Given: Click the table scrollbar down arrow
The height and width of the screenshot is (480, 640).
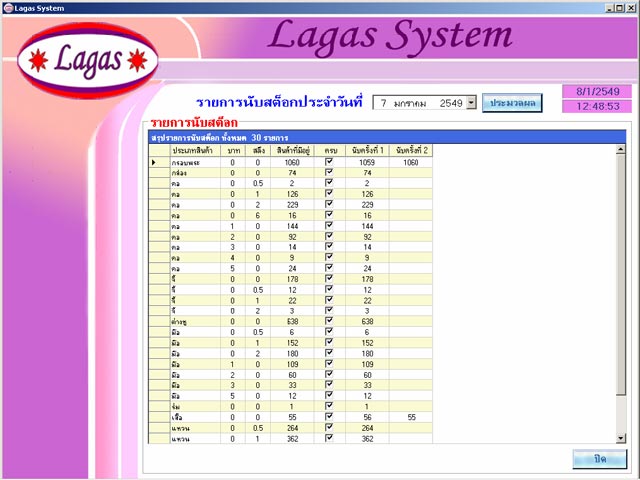Looking at the screenshot, I should tap(620, 438).
